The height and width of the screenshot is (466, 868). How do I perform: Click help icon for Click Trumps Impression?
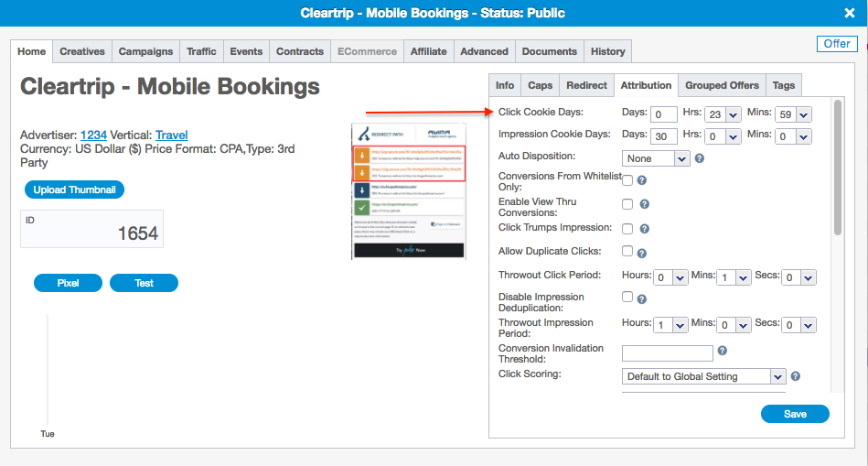[x=644, y=228]
